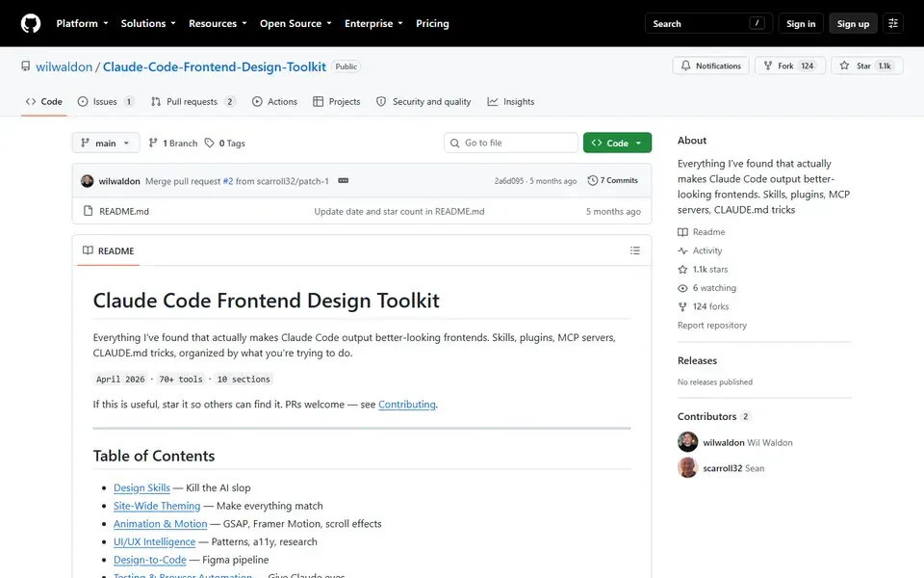Open the Resources menu

[x=218, y=23]
